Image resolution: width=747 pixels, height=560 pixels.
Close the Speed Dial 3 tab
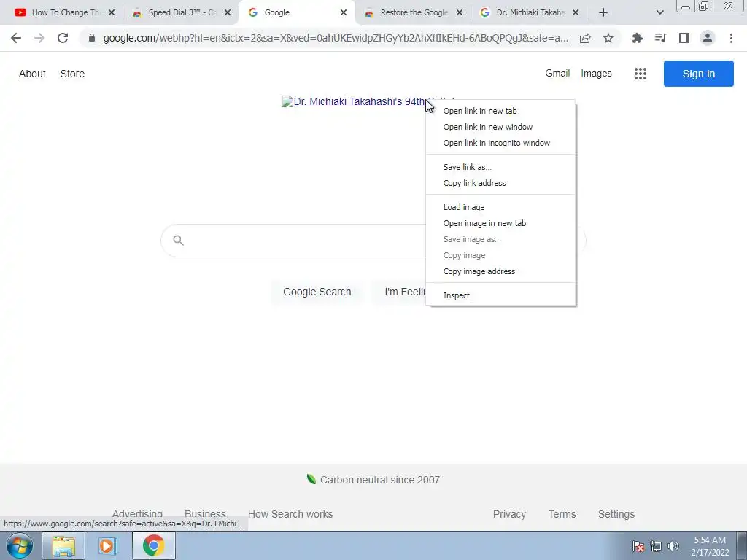click(228, 12)
